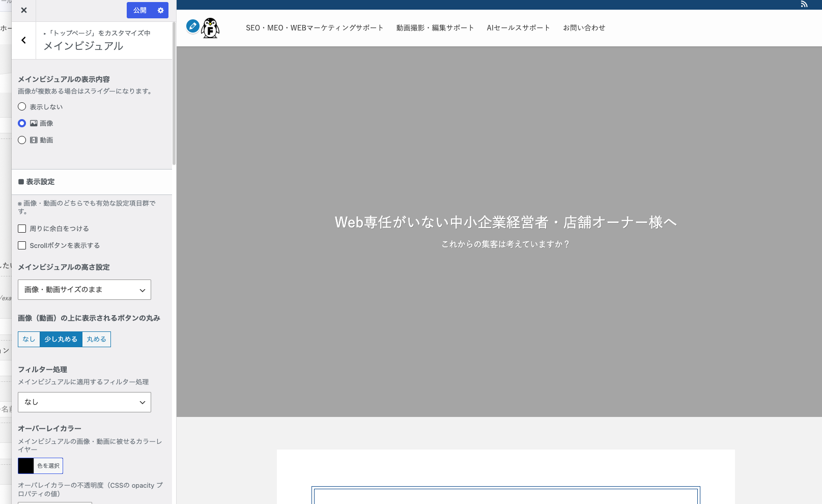Viewport: 822px width, 504px height.
Task: Close the customizer with the X icon
Action: (24, 10)
